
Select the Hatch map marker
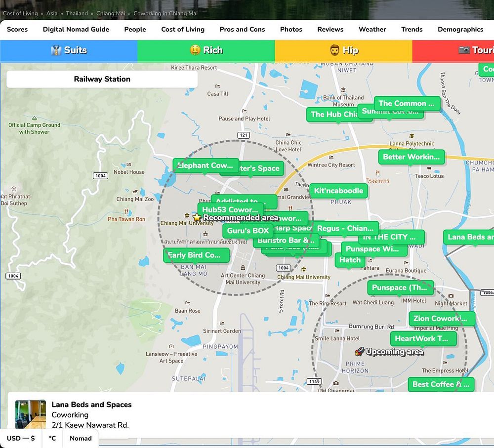click(x=350, y=260)
